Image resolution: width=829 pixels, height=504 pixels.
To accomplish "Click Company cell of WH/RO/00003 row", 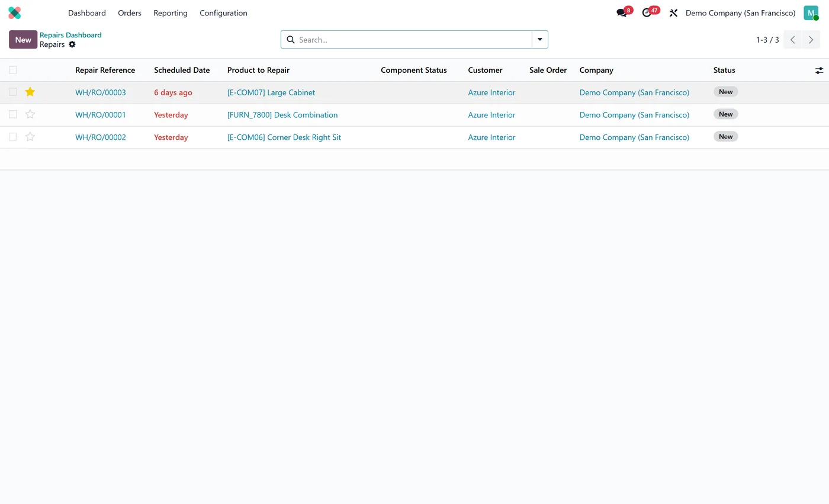I will tap(634, 92).
